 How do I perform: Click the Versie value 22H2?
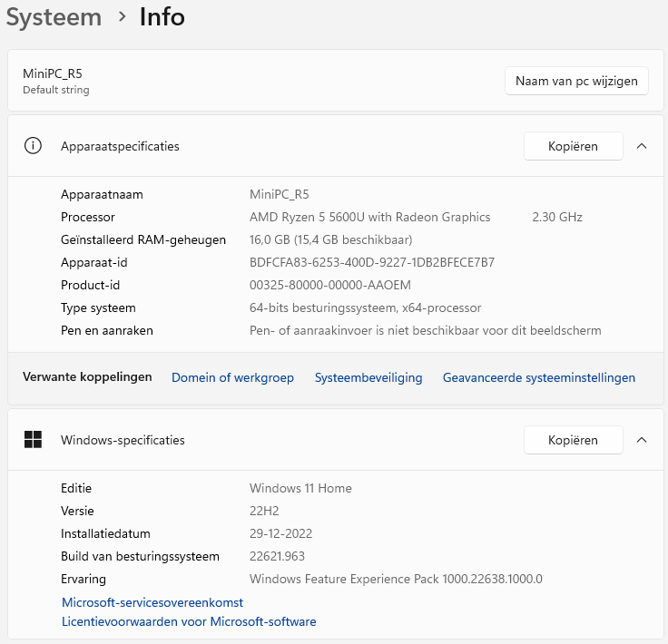click(x=264, y=511)
